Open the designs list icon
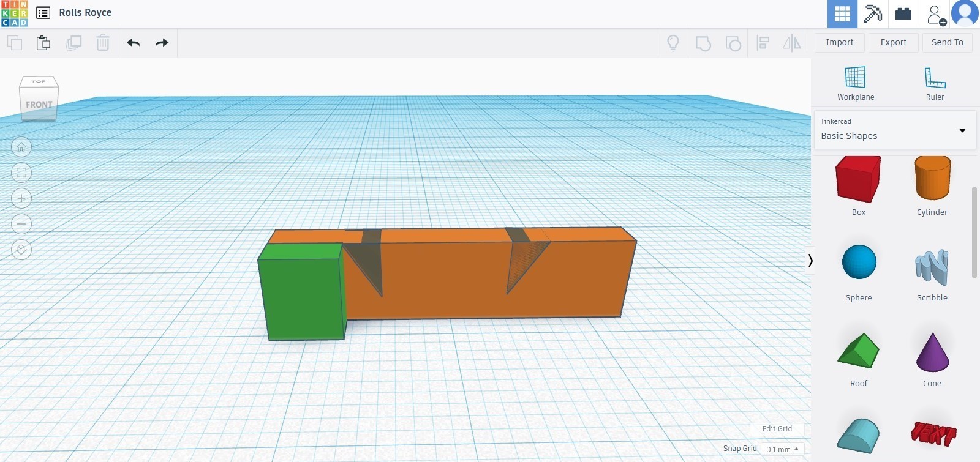 coord(43,13)
